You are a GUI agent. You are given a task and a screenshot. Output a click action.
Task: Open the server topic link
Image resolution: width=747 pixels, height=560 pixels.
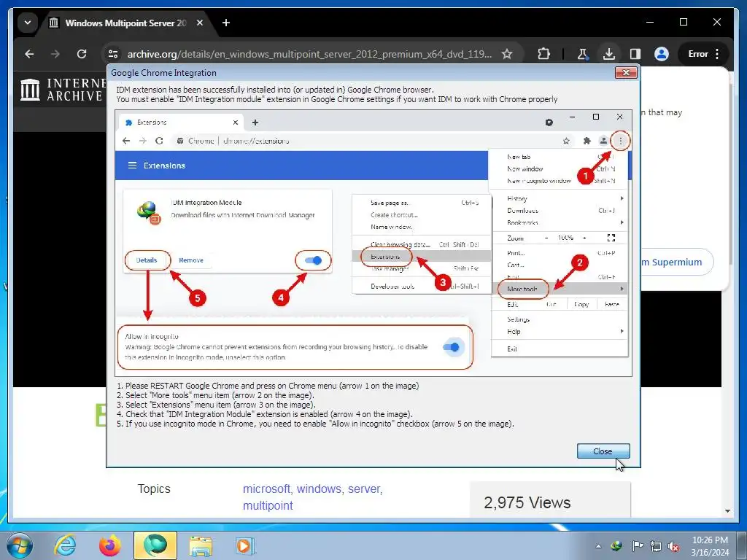pos(365,489)
